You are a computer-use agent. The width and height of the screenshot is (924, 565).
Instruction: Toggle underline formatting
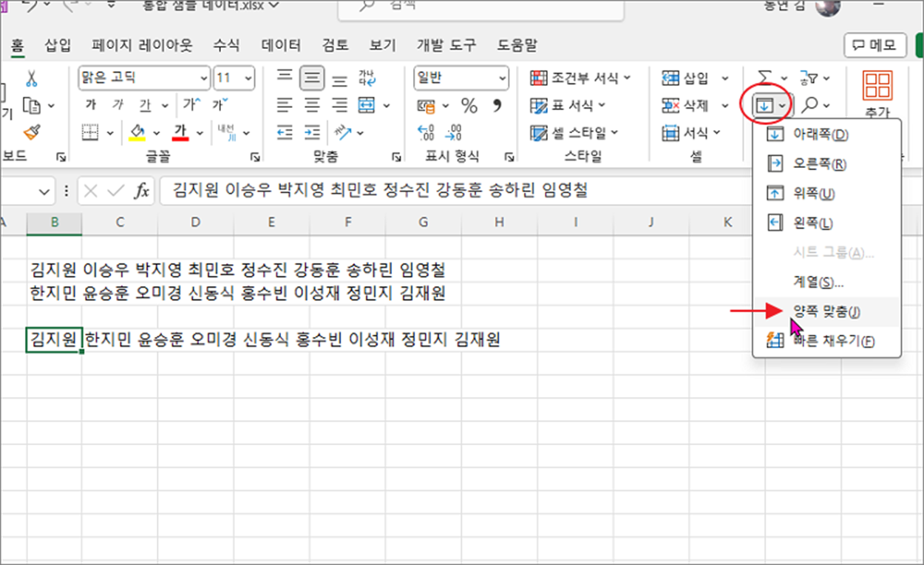[145, 105]
